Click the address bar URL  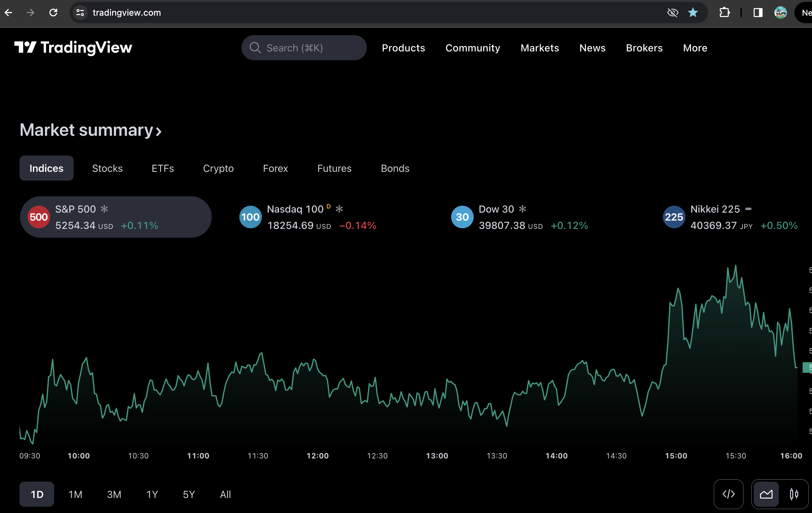point(127,13)
